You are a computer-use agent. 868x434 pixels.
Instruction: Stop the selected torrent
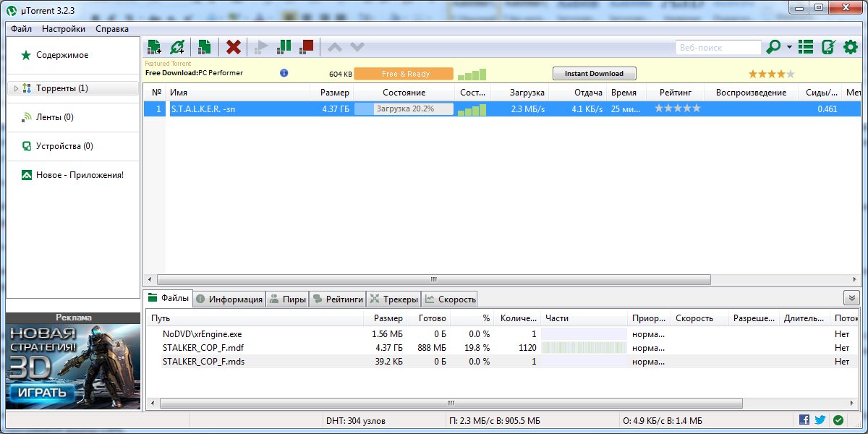click(307, 46)
